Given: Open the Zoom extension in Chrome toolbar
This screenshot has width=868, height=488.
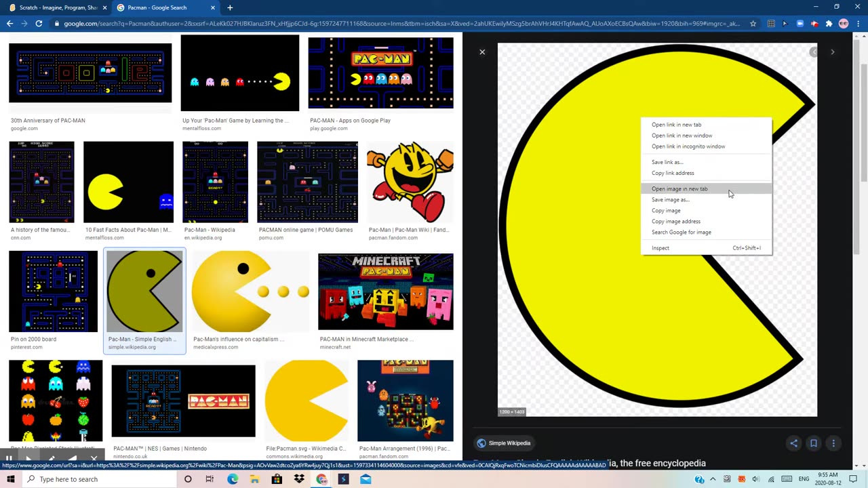Looking at the screenshot, I should [x=800, y=24].
